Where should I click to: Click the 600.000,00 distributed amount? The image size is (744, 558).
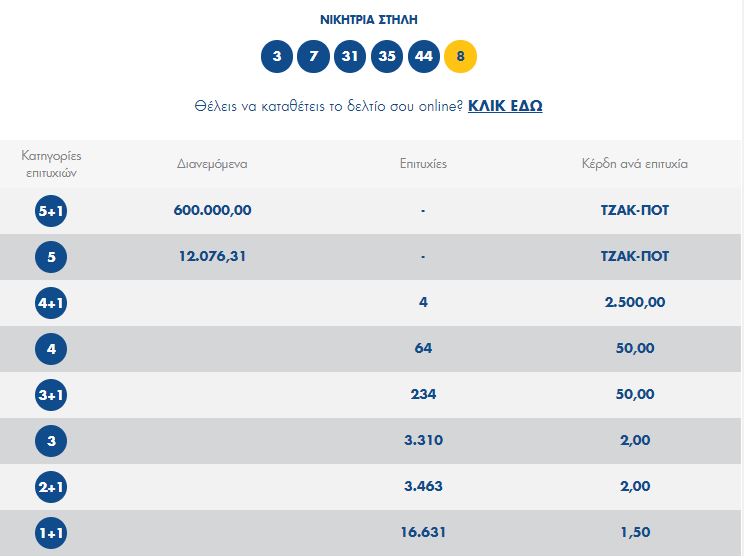tap(212, 210)
